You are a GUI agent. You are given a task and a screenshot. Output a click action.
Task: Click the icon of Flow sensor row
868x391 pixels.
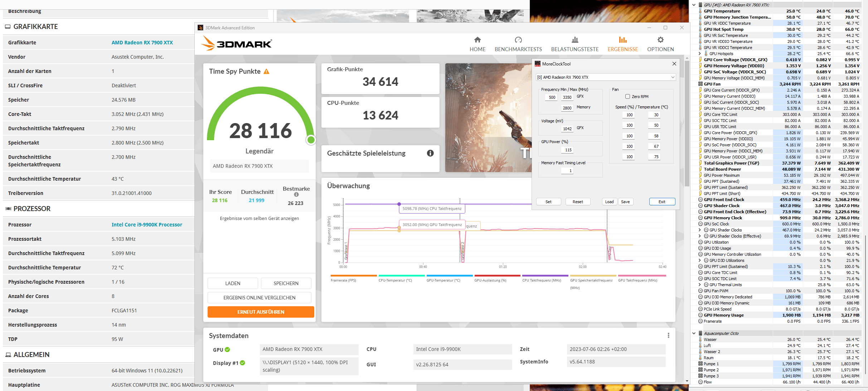pos(700,382)
